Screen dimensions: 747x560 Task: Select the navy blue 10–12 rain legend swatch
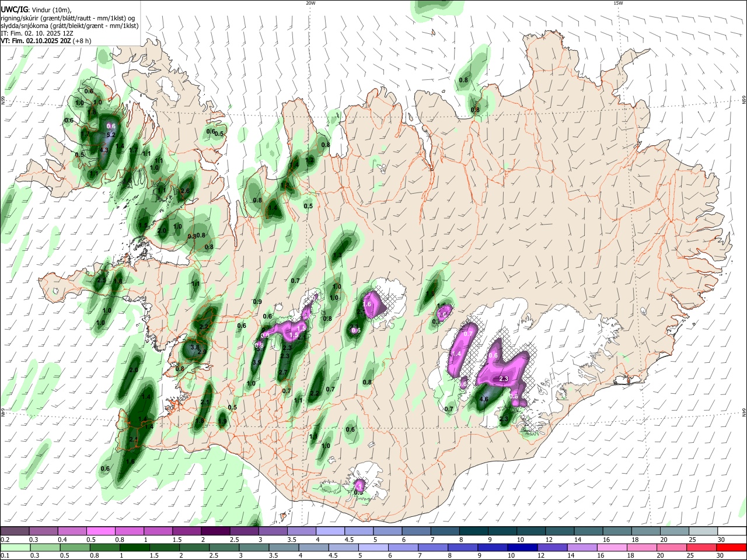(x=522, y=547)
